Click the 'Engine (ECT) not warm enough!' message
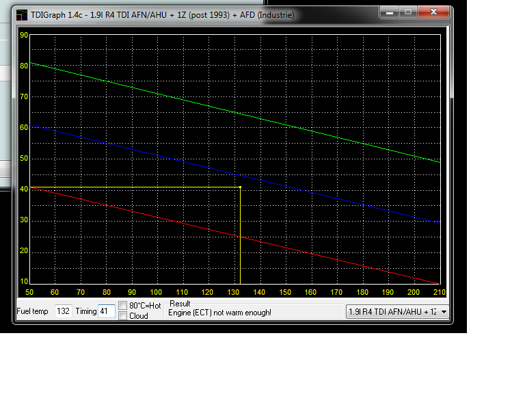 [x=220, y=313]
